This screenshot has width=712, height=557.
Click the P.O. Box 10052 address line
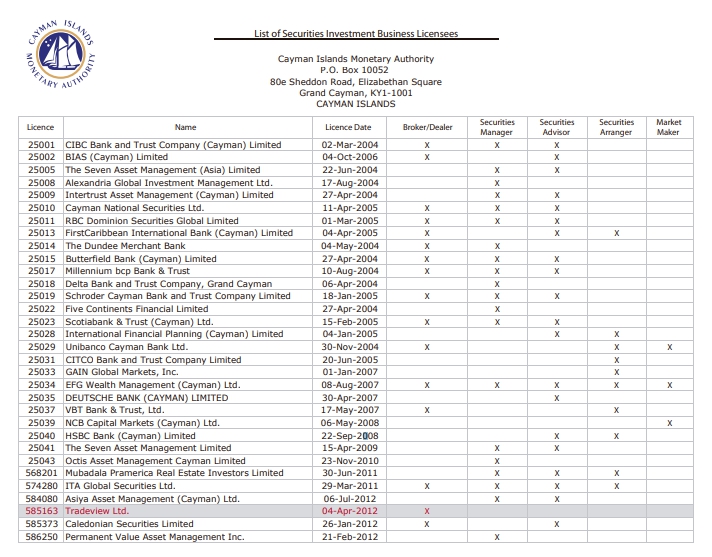coord(354,70)
